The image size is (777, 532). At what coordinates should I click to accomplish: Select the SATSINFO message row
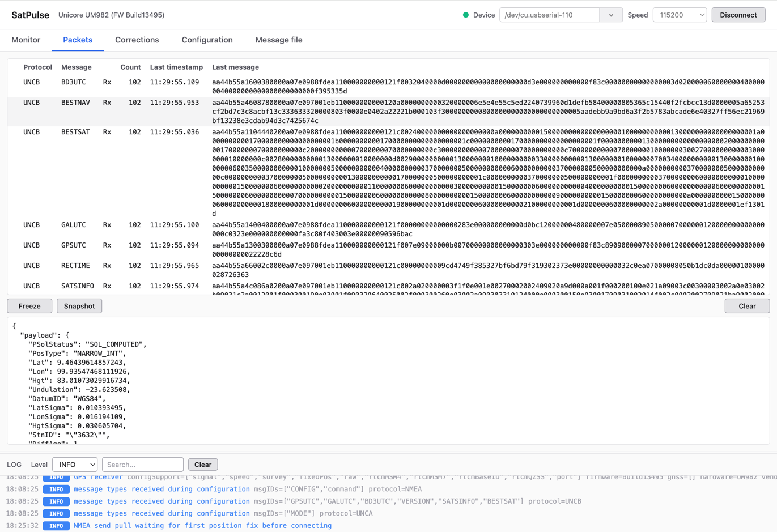[x=388, y=288]
